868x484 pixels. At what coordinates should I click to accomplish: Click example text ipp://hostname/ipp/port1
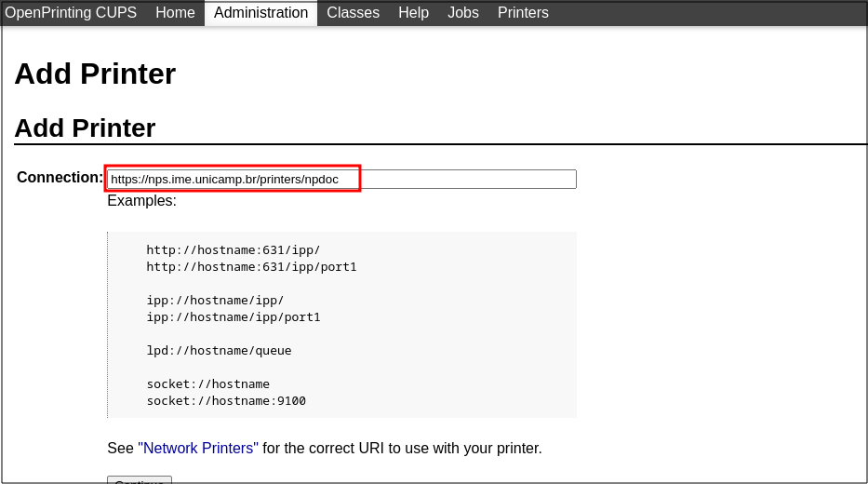point(234,317)
